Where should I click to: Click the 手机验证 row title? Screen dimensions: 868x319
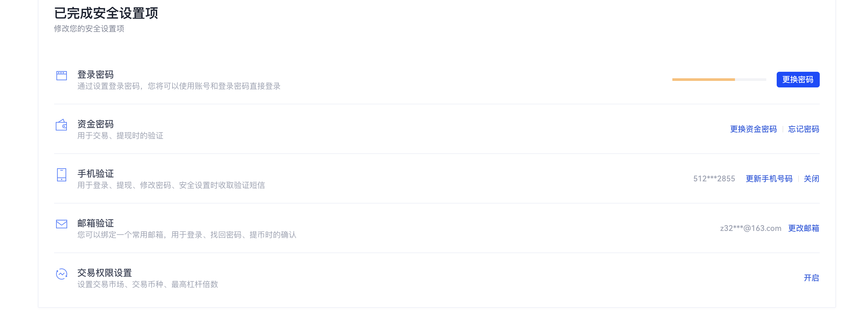click(95, 174)
